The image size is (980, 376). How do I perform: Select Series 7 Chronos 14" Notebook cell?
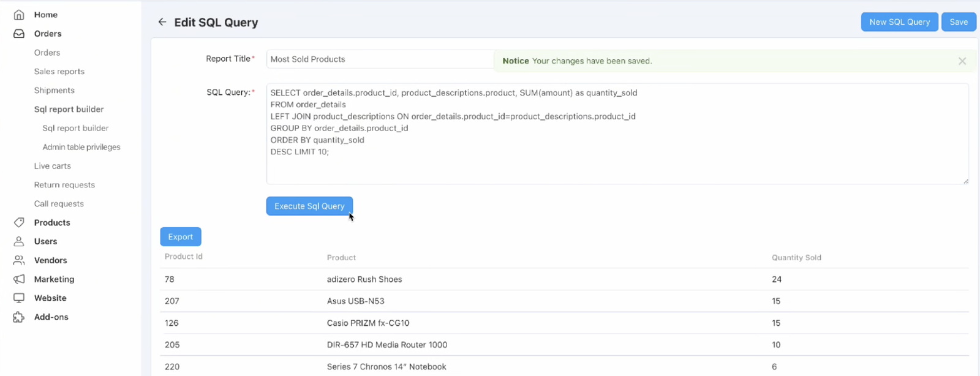click(386, 367)
